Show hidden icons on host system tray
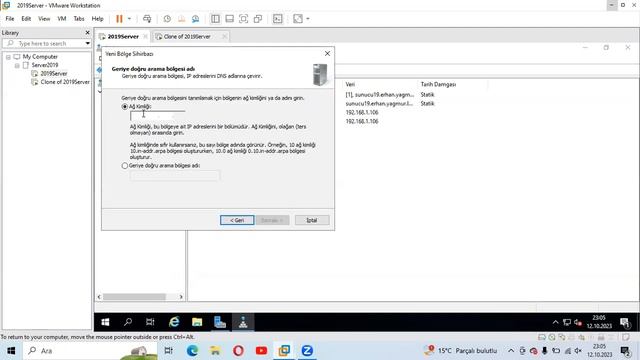The width and height of the screenshot is (640, 360). click(511, 351)
